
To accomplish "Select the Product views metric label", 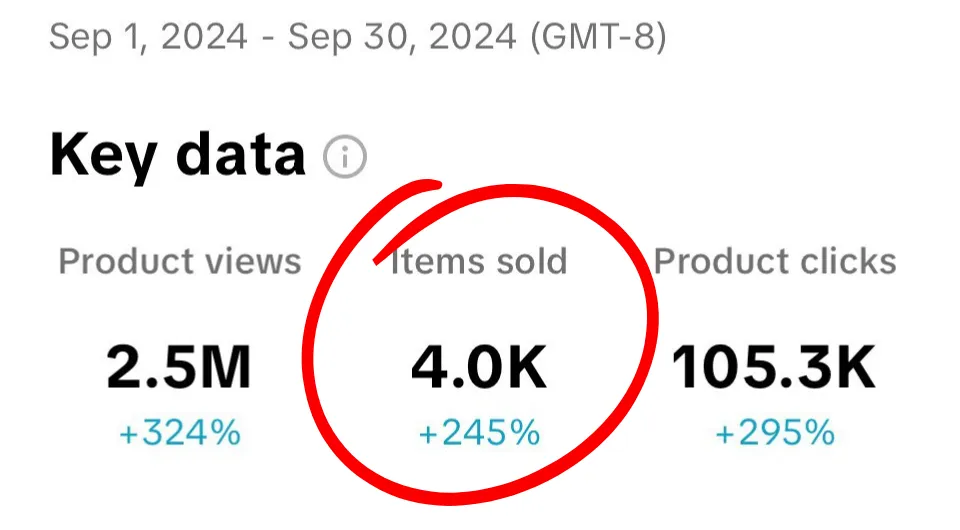I will pos(180,262).
